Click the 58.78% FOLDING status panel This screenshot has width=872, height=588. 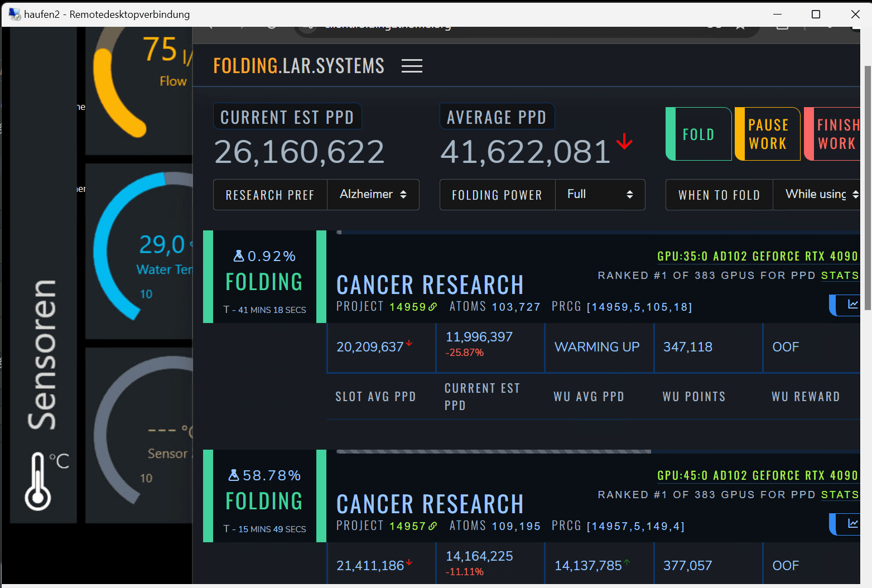[x=264, y=496]
